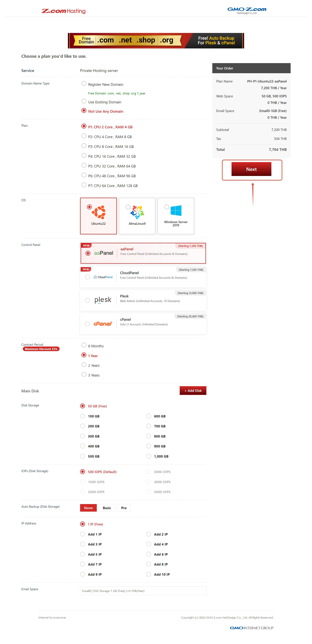The image size is (312, 644).
Task: Select Register New Domain option
Action: [x=84, y=84]
